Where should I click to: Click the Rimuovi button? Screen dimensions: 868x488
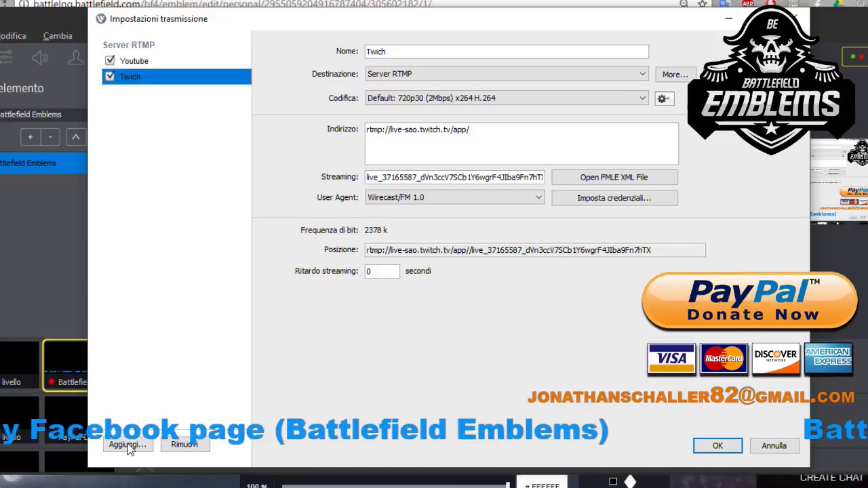point(184,445)
